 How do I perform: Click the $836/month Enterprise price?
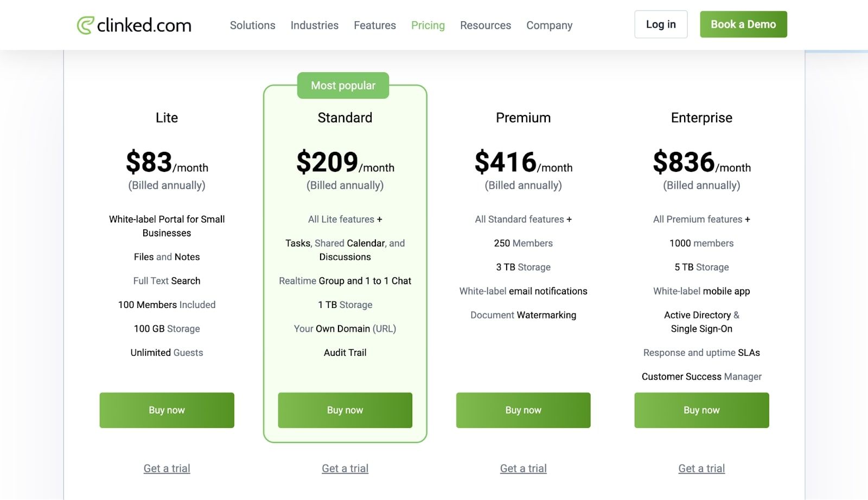701,162
